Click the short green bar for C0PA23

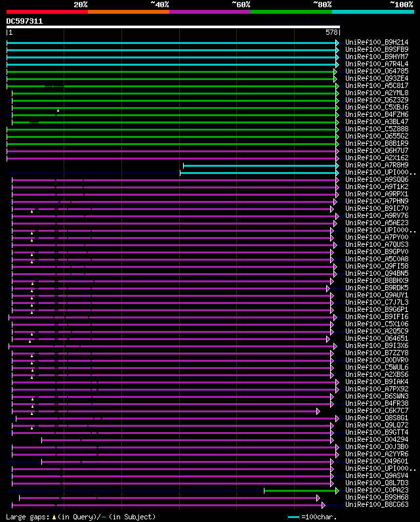click(300, 490)
